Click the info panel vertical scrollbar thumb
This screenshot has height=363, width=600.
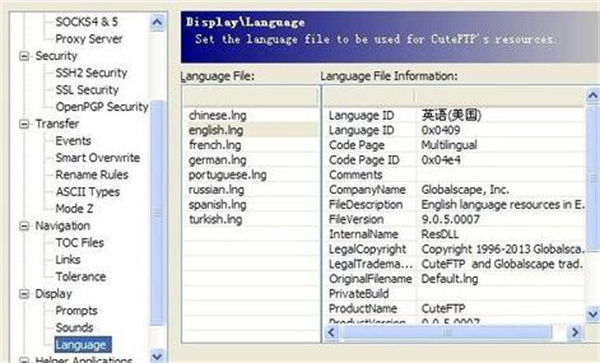(593, 178)
